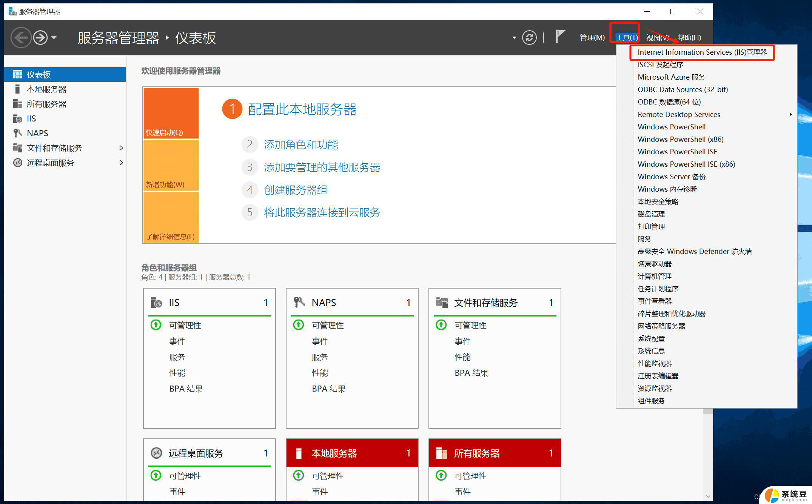Expand Remote Desktop Services submenu arrow
Image resolution: width=812 pixels, height=504 pixels.
(790, 114)
